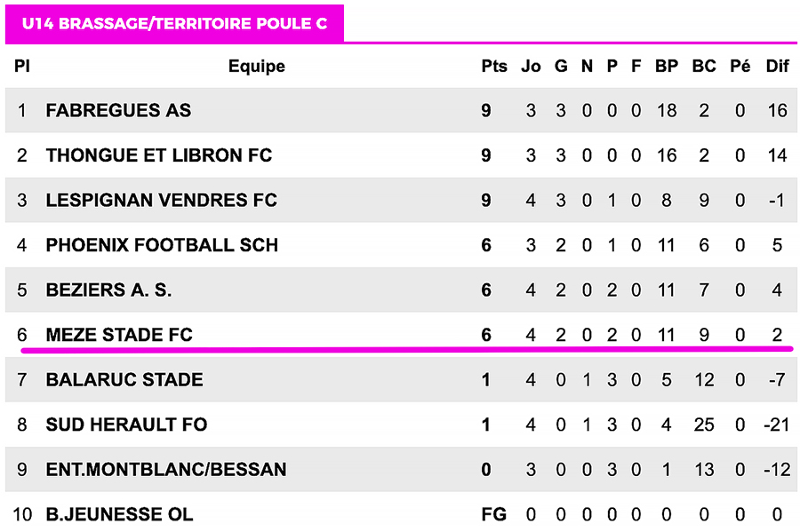
Task: Open the THONGUE ET LIBRON FC team
Action: pyautogui.click(x=158, y=155)
